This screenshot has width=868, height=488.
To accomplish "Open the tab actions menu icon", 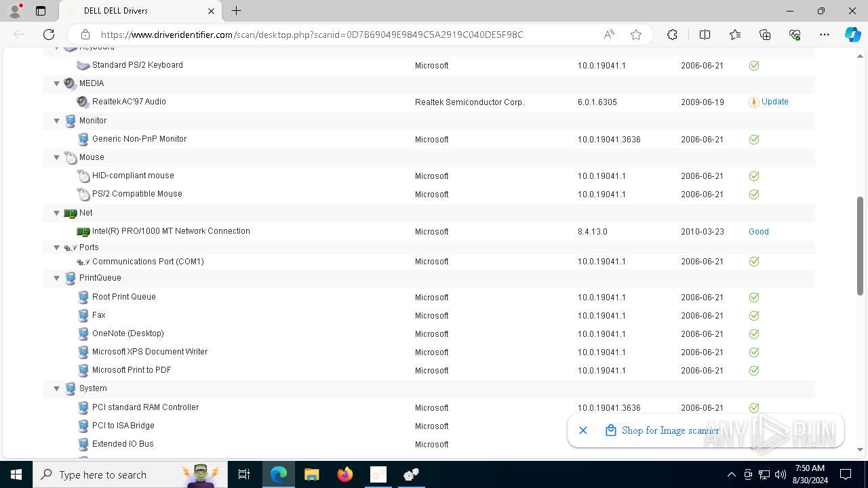I will [41, 11].
